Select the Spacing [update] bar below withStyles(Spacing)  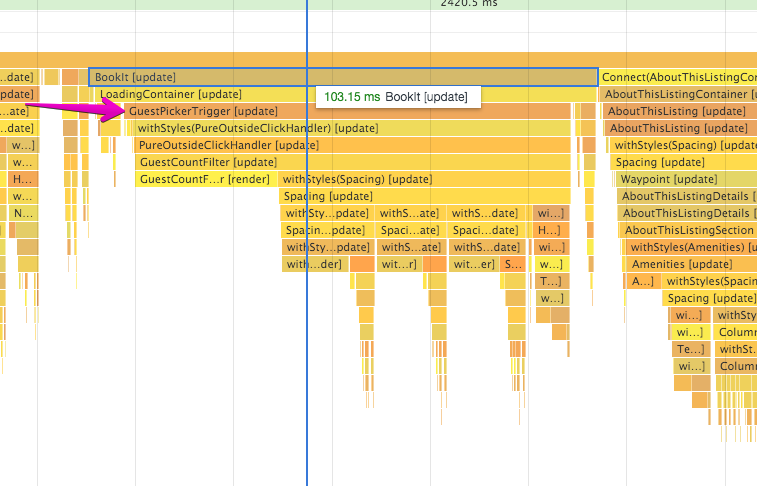click(425, 196)
